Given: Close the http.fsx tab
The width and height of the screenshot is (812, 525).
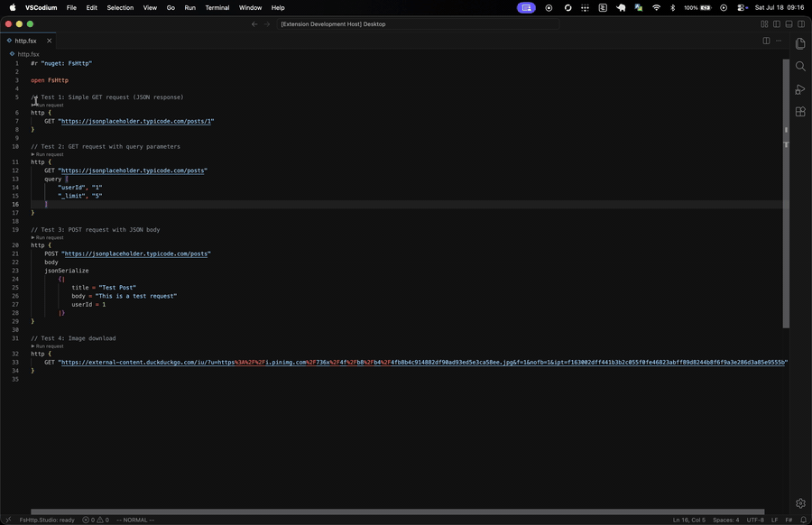Looking at the screenshot, I should [50, 41].
